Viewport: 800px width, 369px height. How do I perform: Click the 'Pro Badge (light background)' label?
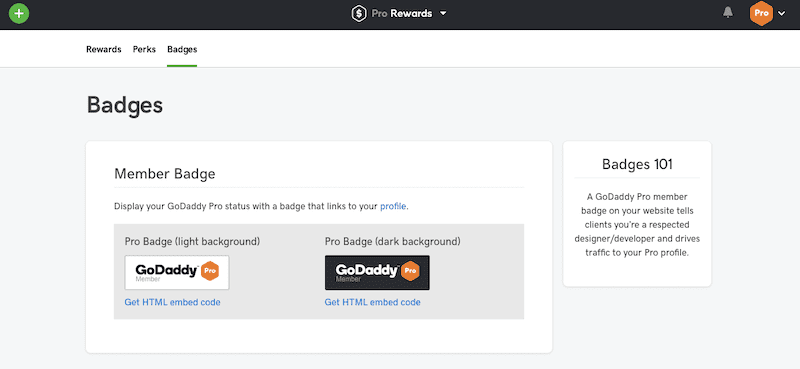[x=192, y=241]
